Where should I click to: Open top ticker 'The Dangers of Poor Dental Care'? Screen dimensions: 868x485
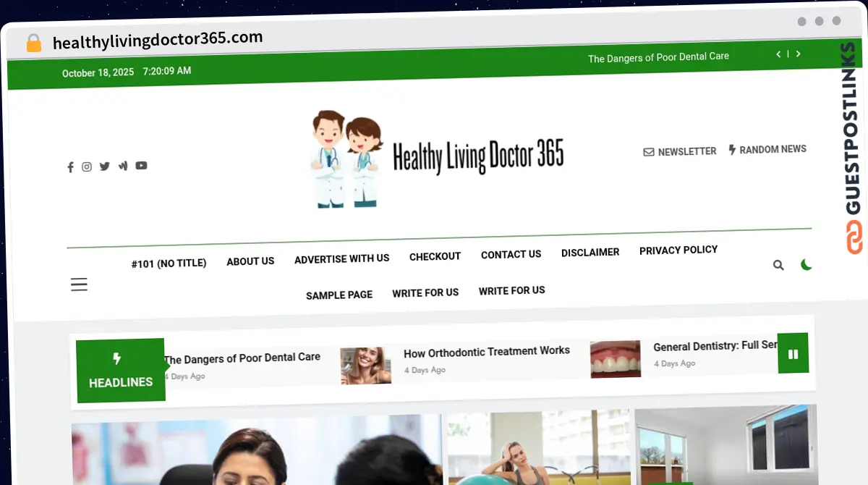coord(658,57)
